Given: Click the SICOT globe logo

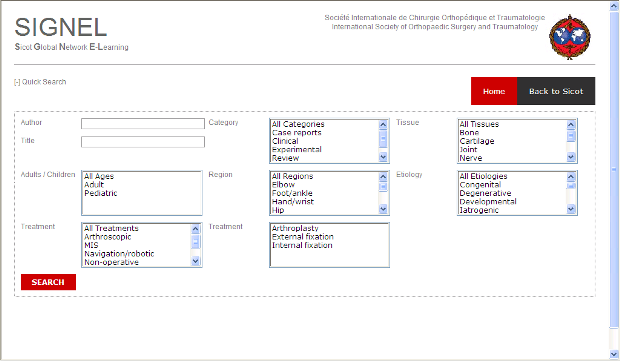Looking at the screenshot, I should coord(569,37).
